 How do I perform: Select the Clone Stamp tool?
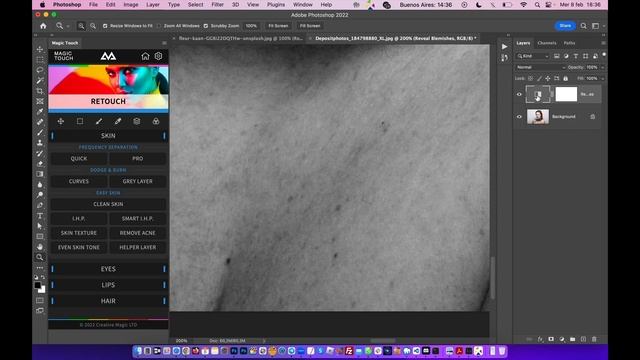tap(40, 142)
